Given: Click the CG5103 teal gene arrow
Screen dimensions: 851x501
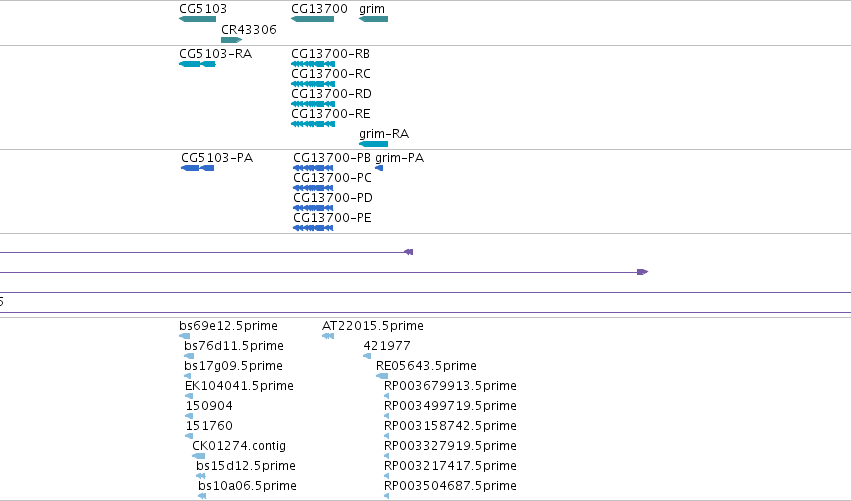Looking at the screenshot, I should pos(198,19).
